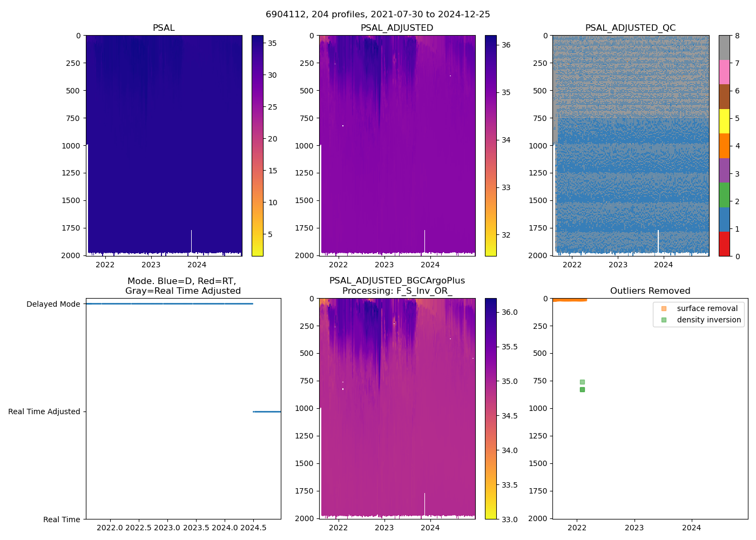Click the PSAL_ADJUSTED_BGCArgoPlus plot title
This screenshot has height=540, width=756.
pyautogui.click(x=397, y=286)
